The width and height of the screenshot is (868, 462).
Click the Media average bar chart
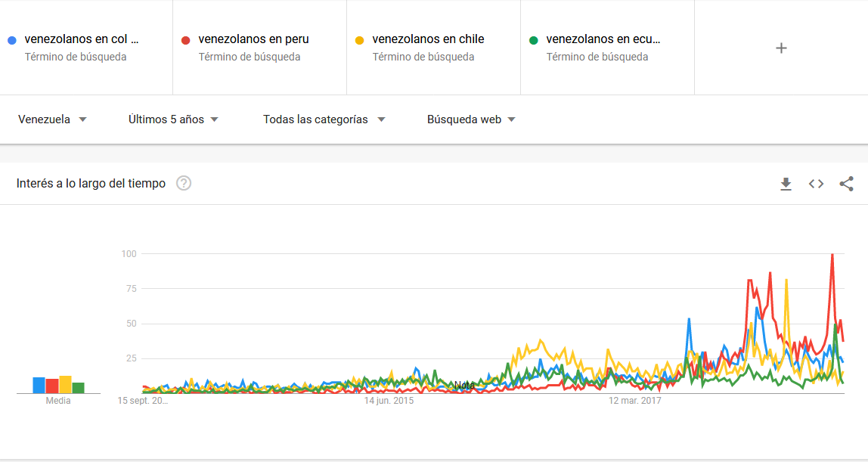click(x=58, y=385)
